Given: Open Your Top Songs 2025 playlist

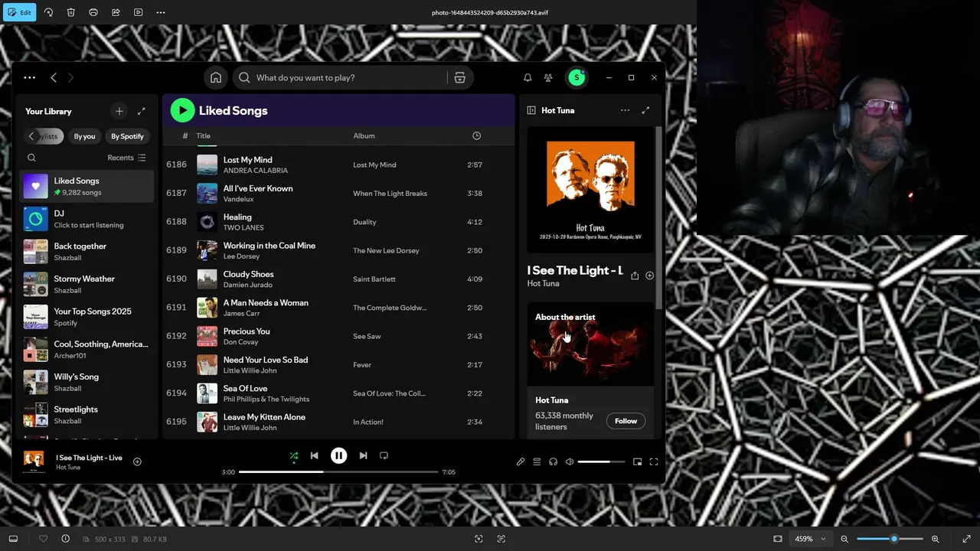Looking at the screenshot, I should (87, 317).
